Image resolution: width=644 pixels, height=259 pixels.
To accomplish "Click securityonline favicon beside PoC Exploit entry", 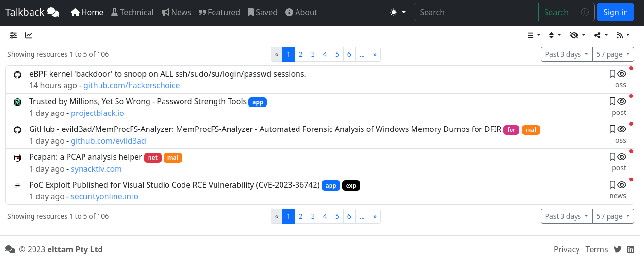I will pyautogui.click(x=17, y=185).
